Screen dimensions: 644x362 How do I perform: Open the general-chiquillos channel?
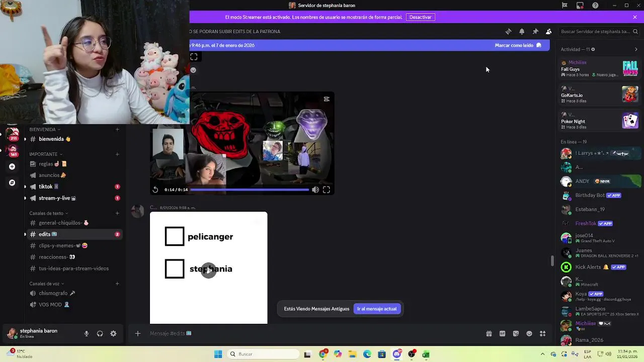coord(74,223)
